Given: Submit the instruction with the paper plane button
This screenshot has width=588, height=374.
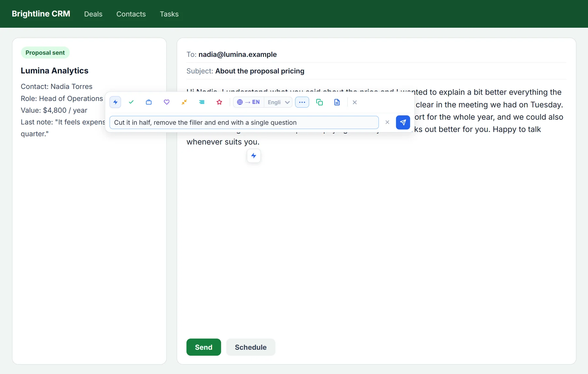Looking at the screenshot, I should pos(403,122).
